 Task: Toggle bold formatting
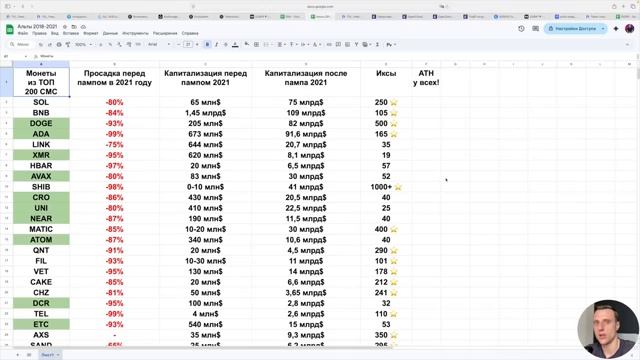[207, 44]
